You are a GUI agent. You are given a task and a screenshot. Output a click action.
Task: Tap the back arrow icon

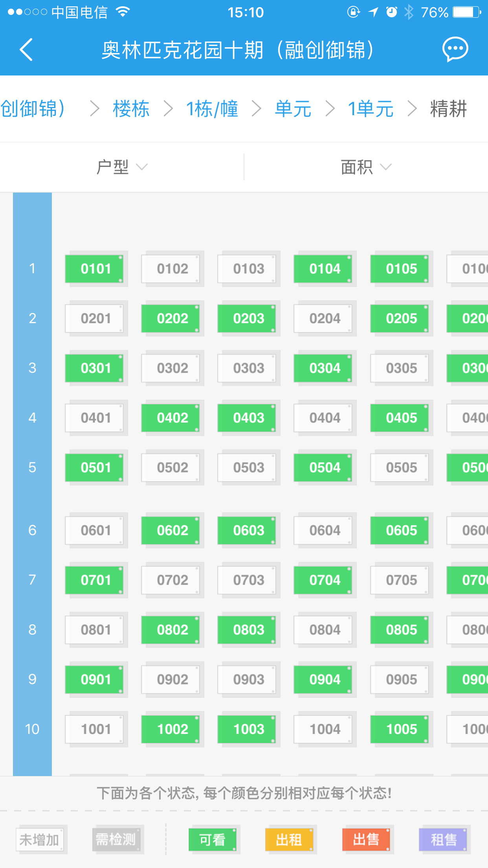[x=26, y=50]
